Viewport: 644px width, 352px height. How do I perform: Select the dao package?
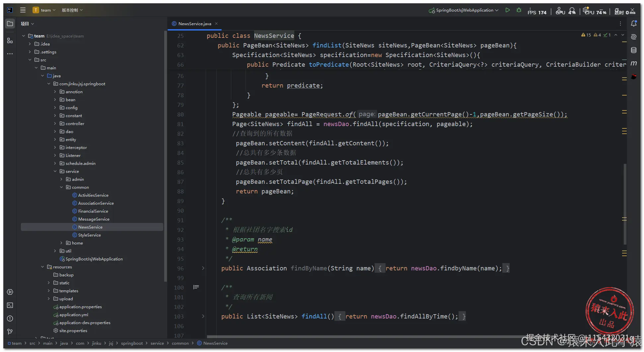point(69,131)
